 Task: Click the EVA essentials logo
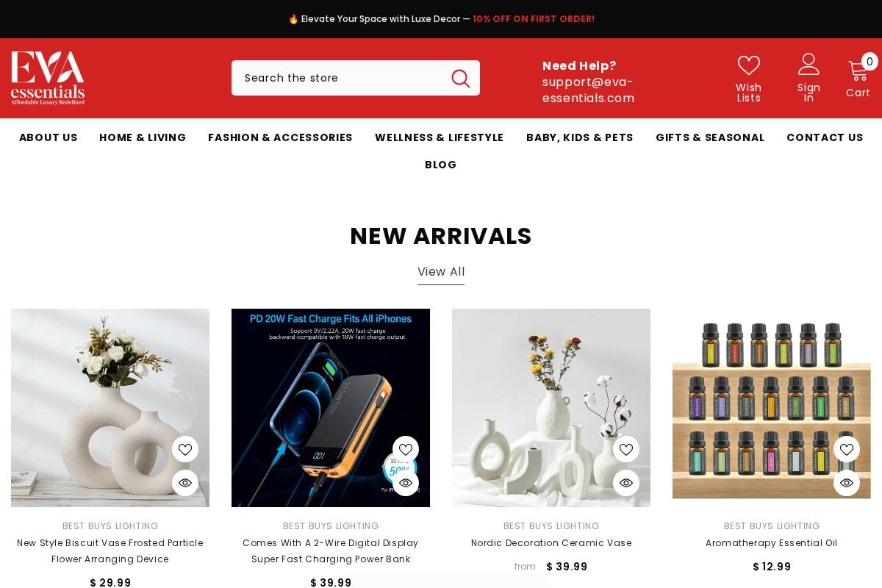point(48,78)
